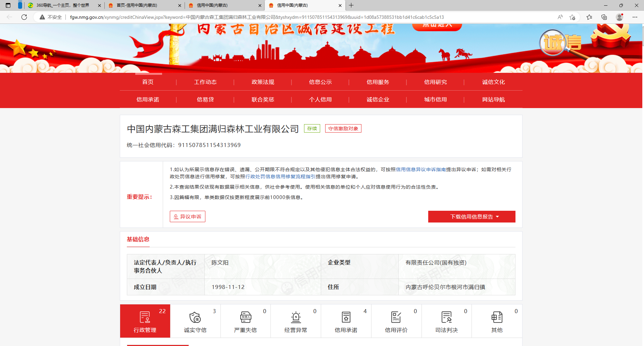The height and width of the screenshot is (346, 644).
Task: Click the read aloud icon in address bar
Action: point(560,17)
